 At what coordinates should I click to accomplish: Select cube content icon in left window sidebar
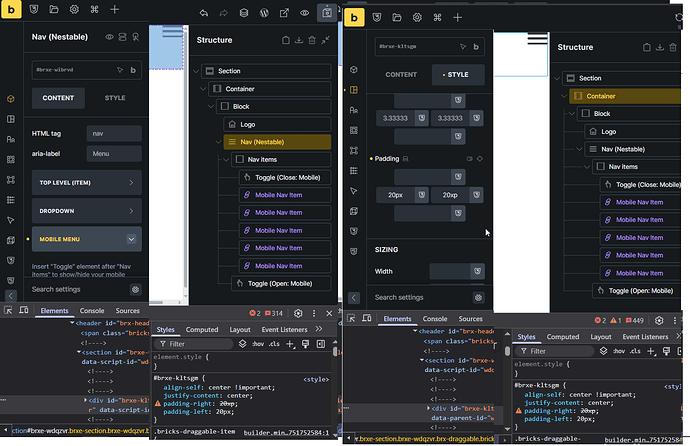click(x=11, y=99)
